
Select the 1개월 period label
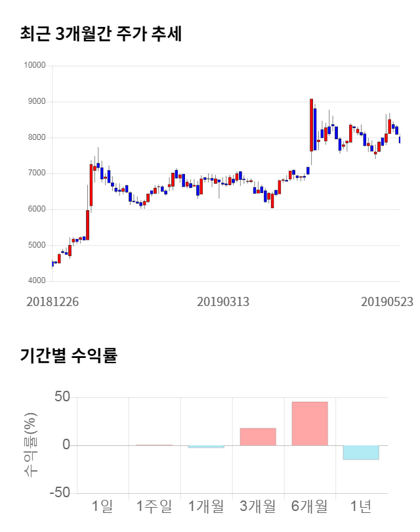(x=206, y=506)
